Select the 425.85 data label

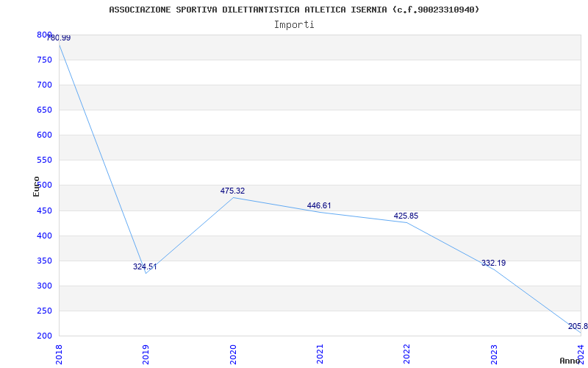[x=406, y=216]
